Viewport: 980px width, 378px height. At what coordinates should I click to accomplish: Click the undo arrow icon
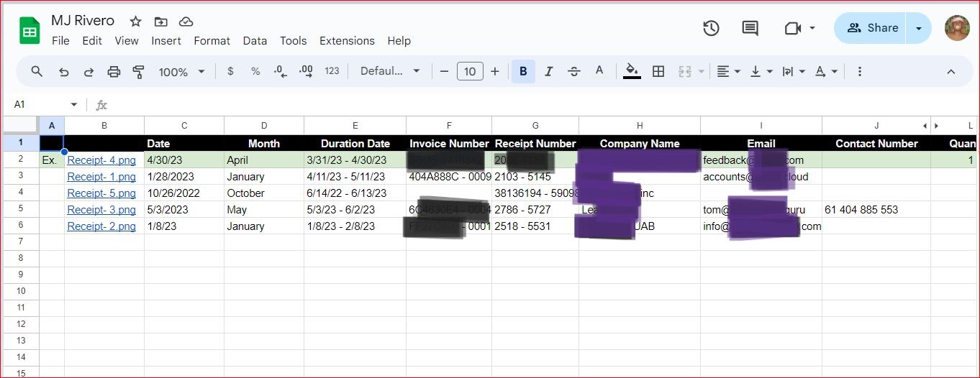tap(64, 71)
